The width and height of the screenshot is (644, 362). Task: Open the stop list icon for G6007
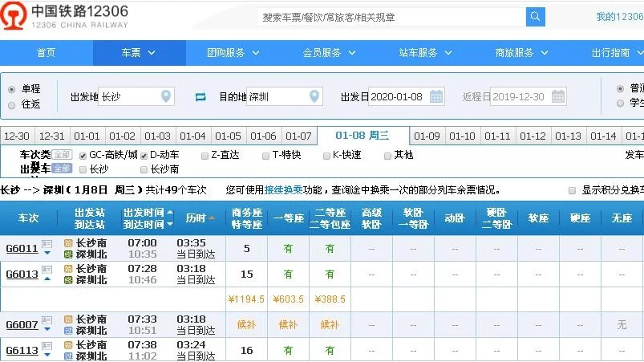click(x=47, y=320)
